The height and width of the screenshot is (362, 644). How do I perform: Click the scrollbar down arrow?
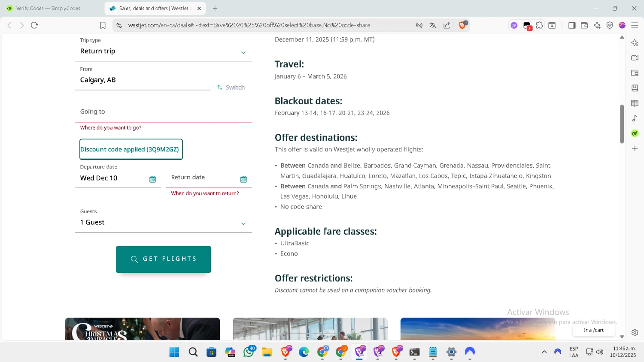tap(622, 337)
